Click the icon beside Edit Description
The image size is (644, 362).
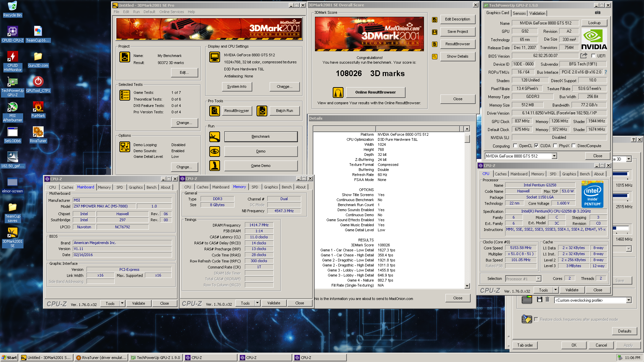(435, 20)
